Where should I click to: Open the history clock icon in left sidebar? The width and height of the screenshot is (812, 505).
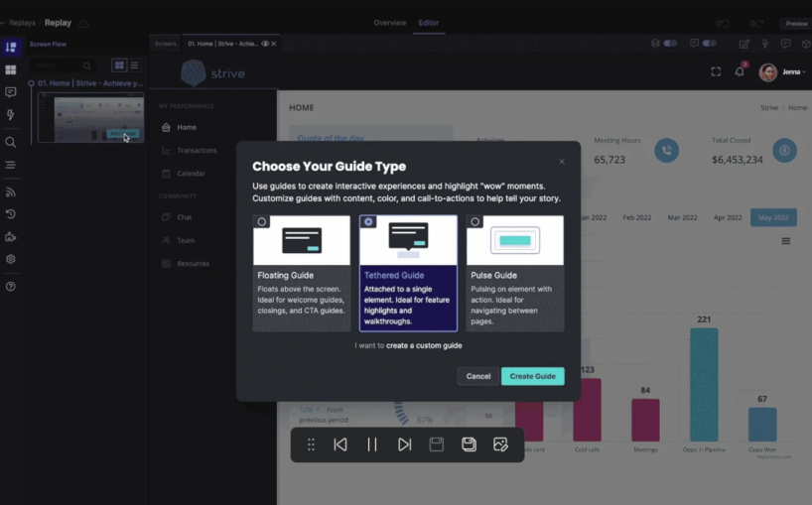pos(10,214)
